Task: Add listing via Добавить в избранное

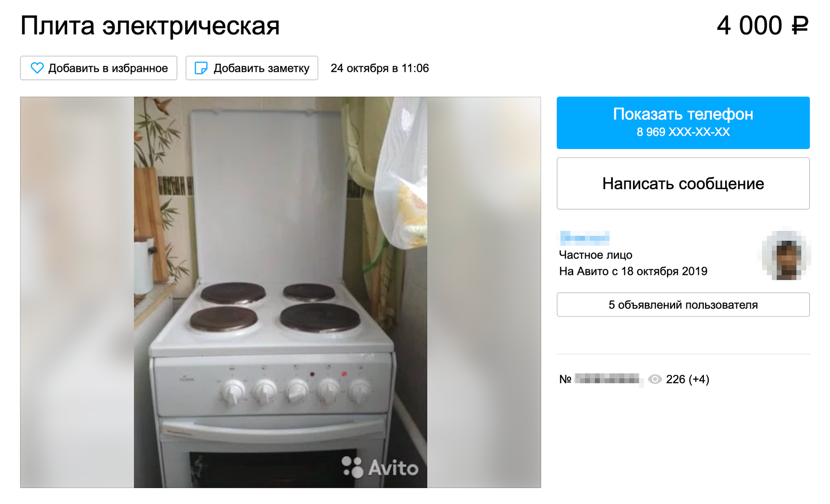Action: click(99, 68)
